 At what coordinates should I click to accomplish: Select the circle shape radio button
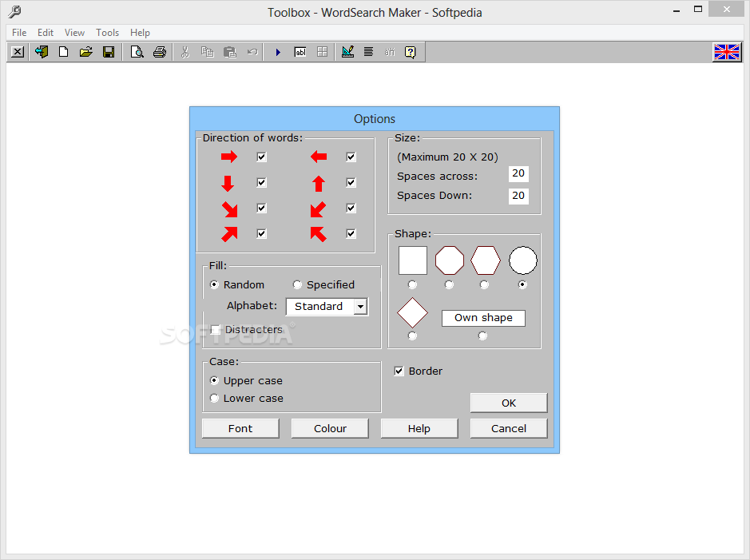coord(522,284)
